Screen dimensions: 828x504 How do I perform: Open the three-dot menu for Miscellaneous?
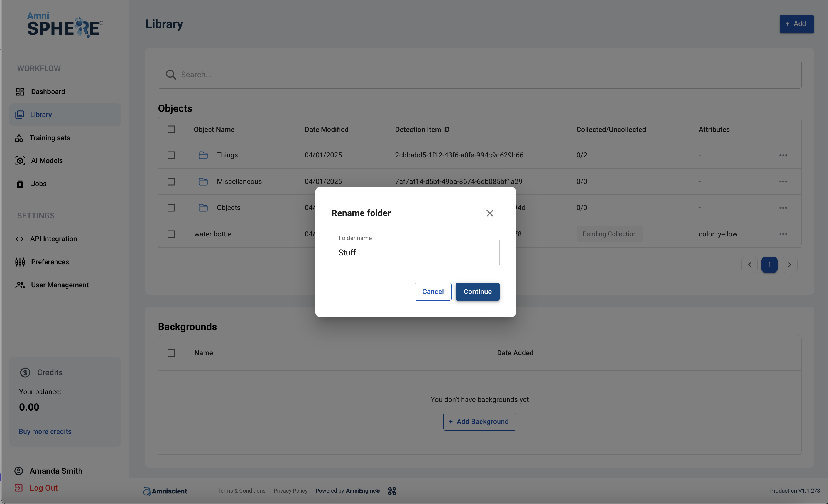[x=783, y=182]
